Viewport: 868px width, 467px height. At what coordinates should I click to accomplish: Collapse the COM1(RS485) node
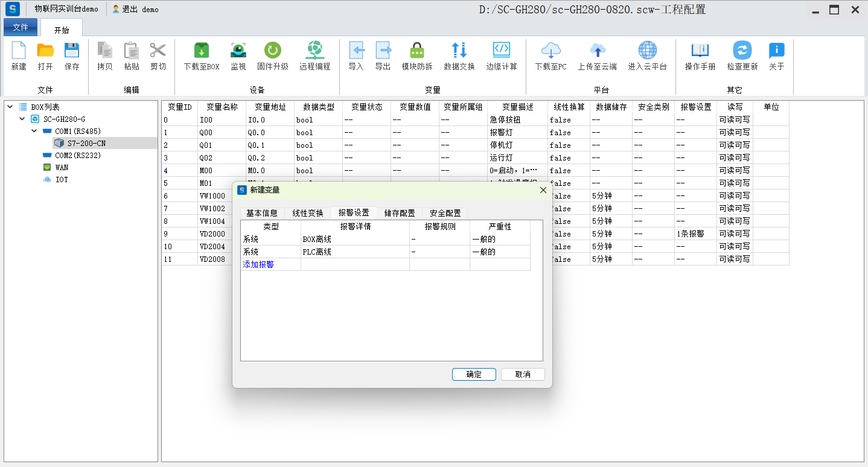(34, 131)
